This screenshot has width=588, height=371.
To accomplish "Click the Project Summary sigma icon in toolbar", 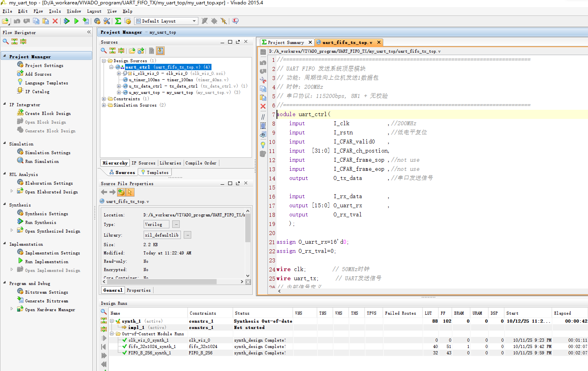I will [x=118, y=21].
